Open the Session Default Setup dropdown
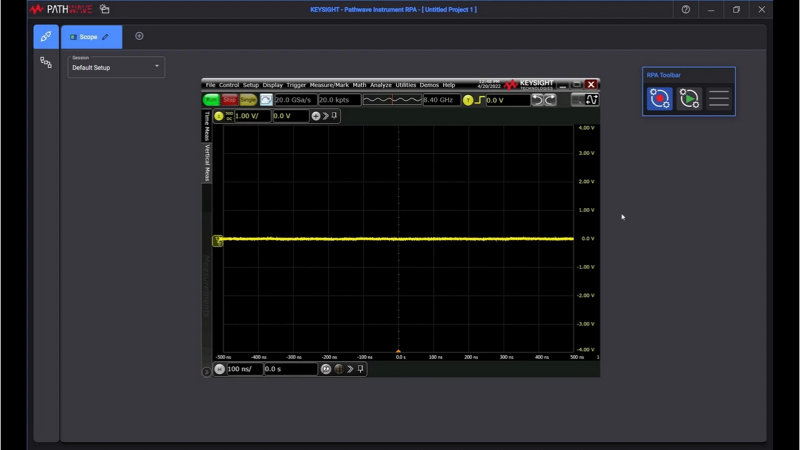 click(116, 67)
